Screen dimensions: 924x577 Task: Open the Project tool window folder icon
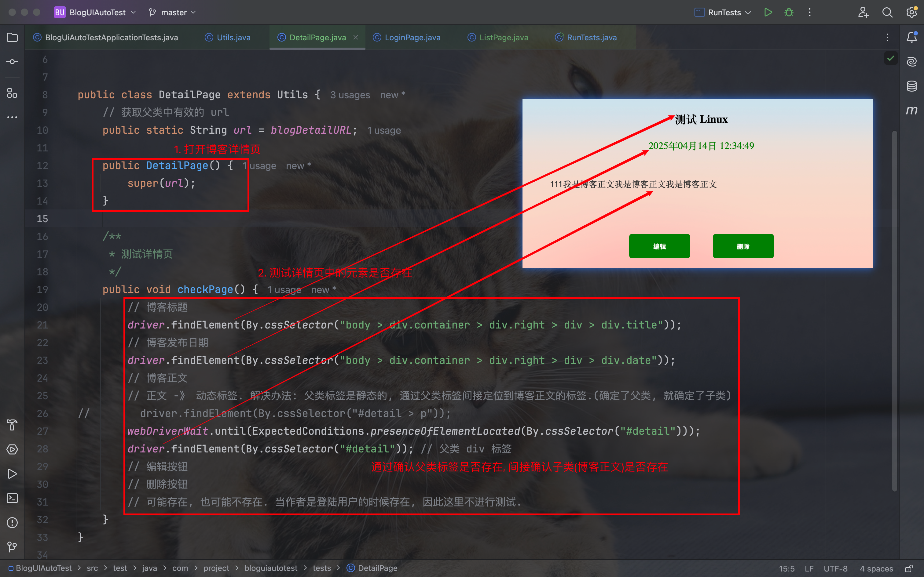12,37
